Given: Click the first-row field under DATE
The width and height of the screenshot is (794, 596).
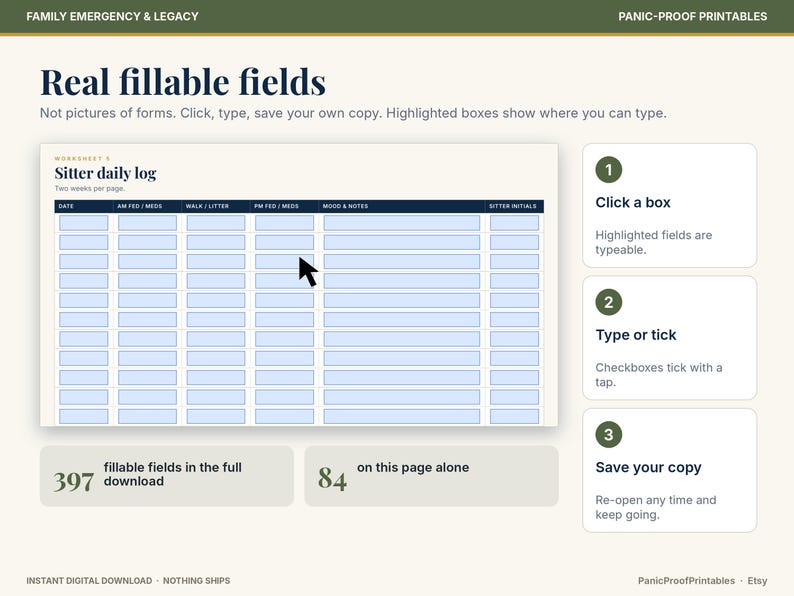Looking at the screenshot, I should (84, 223).
